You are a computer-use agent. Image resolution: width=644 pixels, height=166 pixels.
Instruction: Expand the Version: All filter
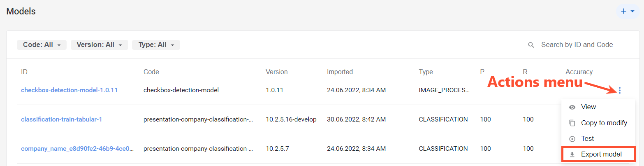click(x=100, y=45)
